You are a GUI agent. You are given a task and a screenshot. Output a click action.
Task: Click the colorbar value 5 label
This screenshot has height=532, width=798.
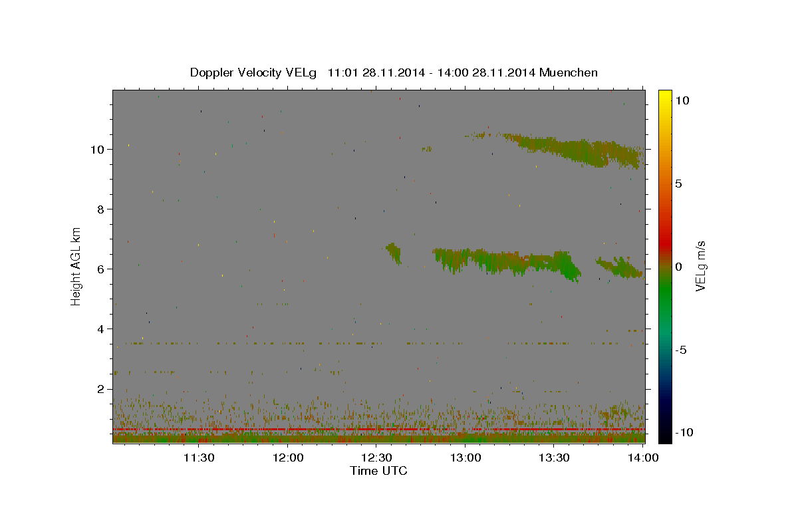point(678,183)
